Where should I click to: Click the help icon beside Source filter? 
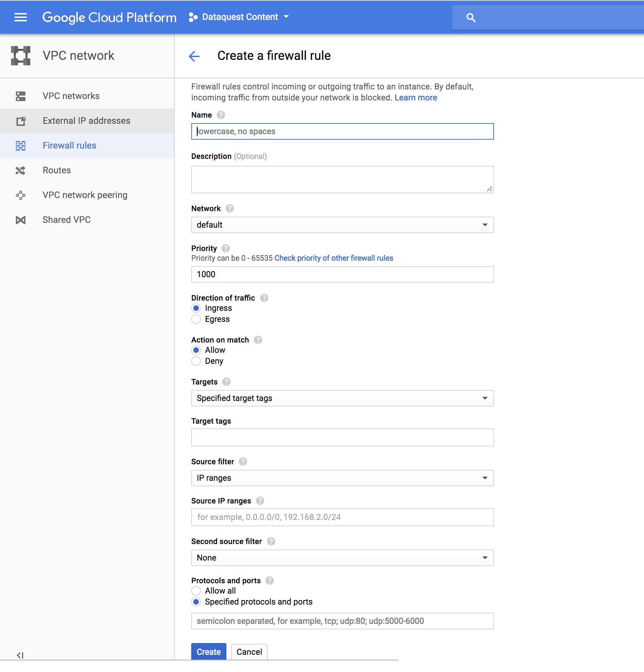[243, 462]
